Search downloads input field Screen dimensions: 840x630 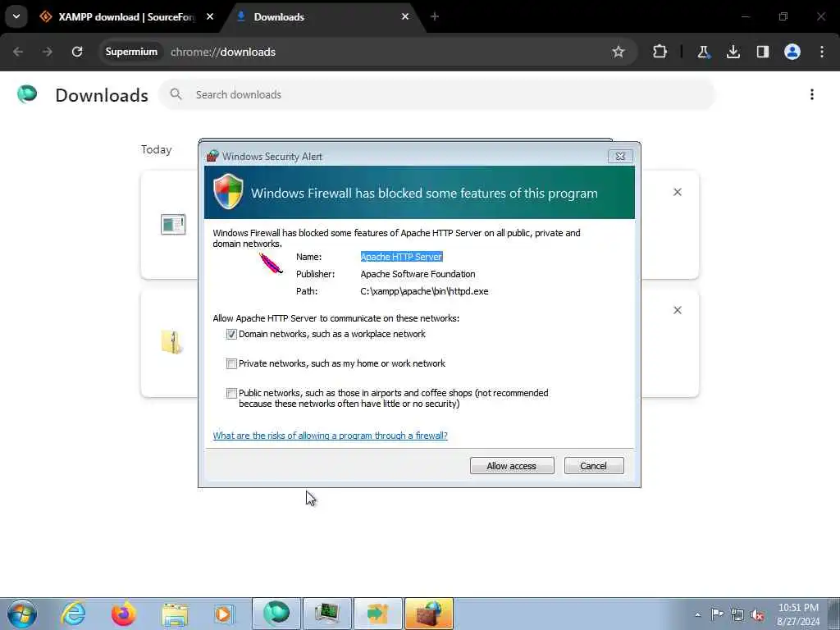pos(436,95)
